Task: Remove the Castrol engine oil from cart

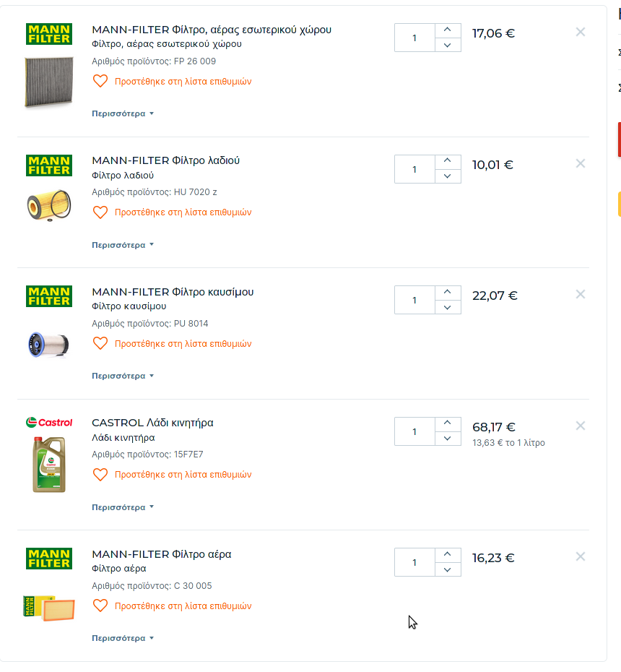Action: 581,426
